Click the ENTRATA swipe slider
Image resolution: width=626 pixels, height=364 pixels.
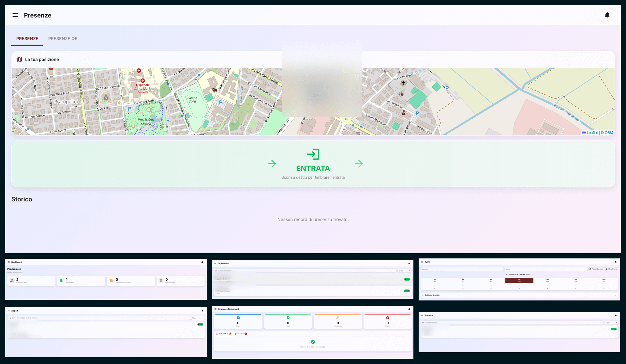(313, 164)
